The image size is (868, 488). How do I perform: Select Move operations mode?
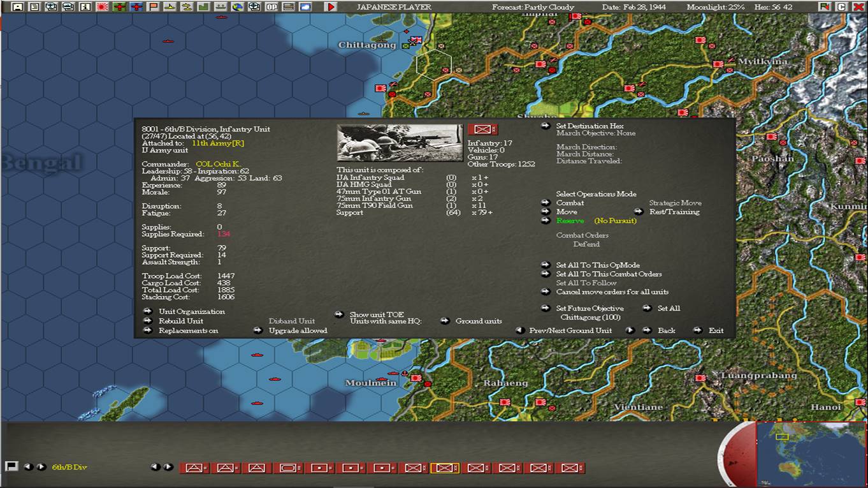567,212
